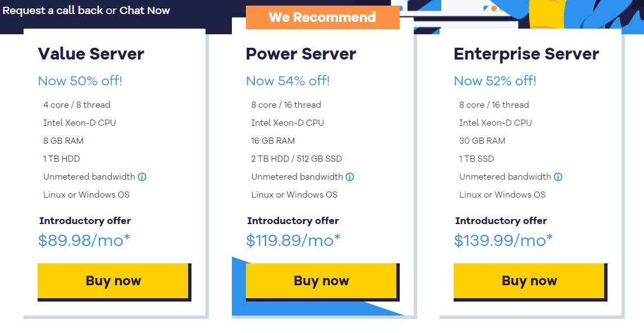
Task: Click Buy now under Enterprise Server
Action: click(528, 281)
